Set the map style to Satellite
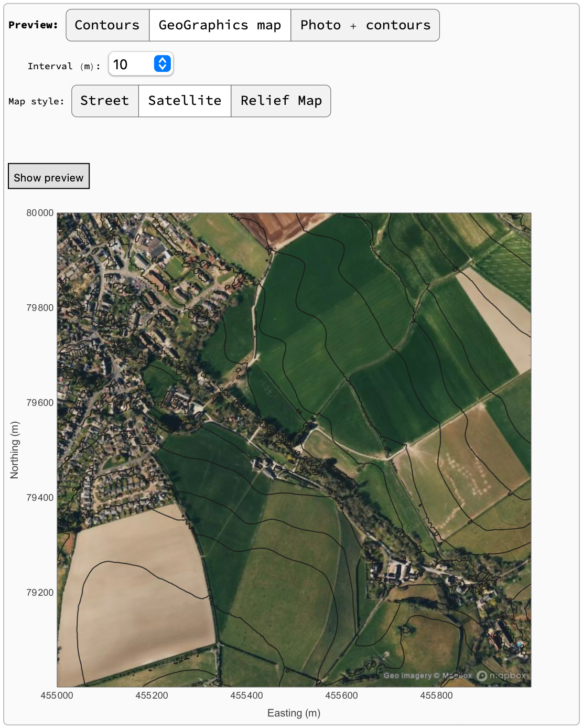Screen dimensions: 582x728 click(x=185, y=101)
